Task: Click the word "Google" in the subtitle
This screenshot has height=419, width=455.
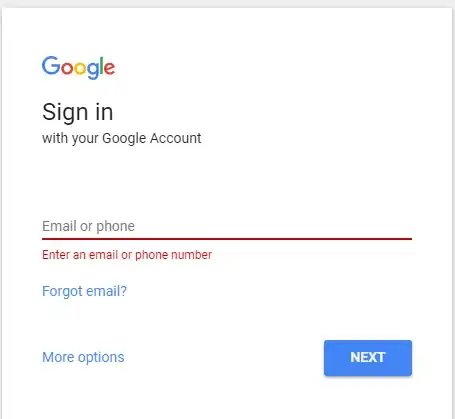Action: (x=124, y=139)
